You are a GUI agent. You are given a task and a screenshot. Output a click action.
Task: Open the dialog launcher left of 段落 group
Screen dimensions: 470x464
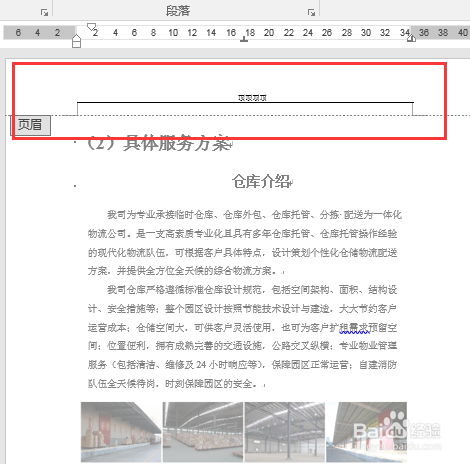pyautogui.click(x=44, y=13)
